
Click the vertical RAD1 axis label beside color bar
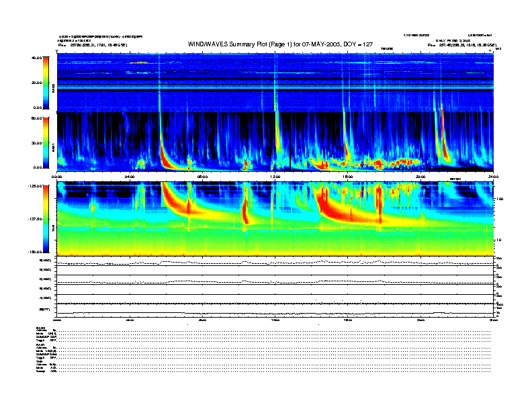53,147
